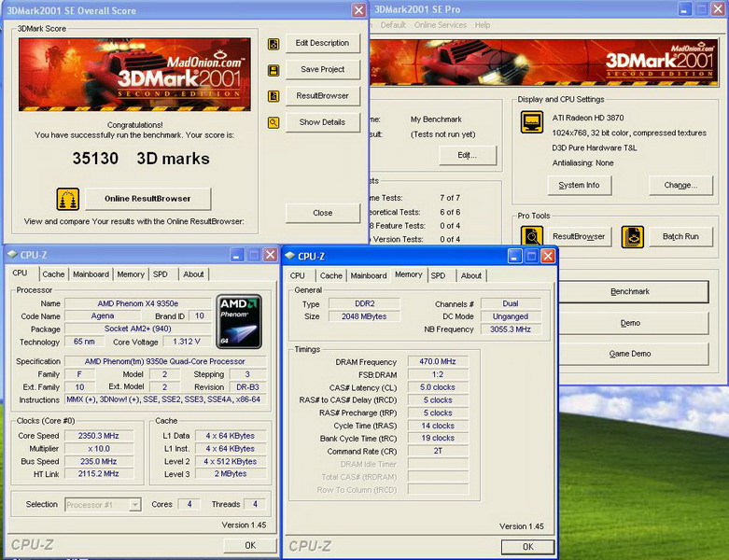Image resolution: width=729 pixels, height=560 pixels.
Task: Open System Info in 3DMark2001 SE Pro
Action: (x=579, y=185)
